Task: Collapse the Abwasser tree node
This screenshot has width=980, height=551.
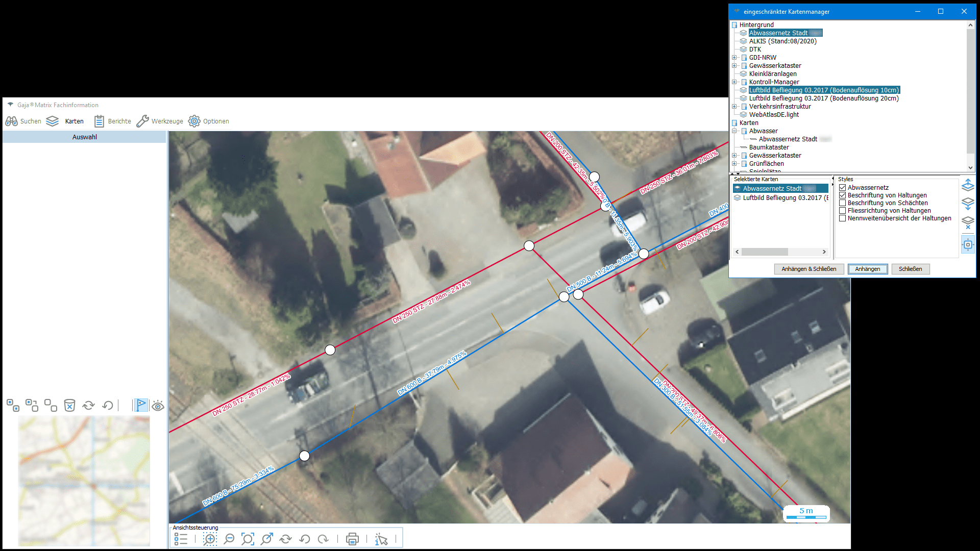Action: click(x=734, y=131)
